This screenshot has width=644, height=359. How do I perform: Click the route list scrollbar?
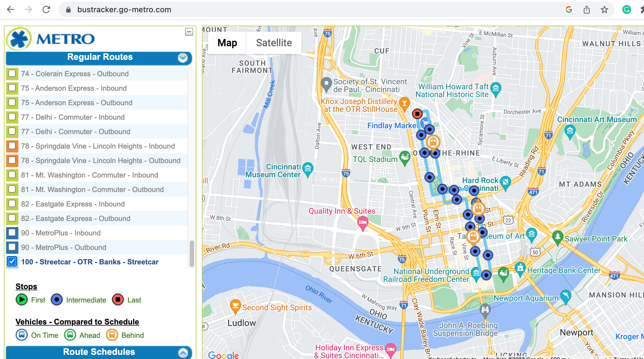click(x=192, y=254)
